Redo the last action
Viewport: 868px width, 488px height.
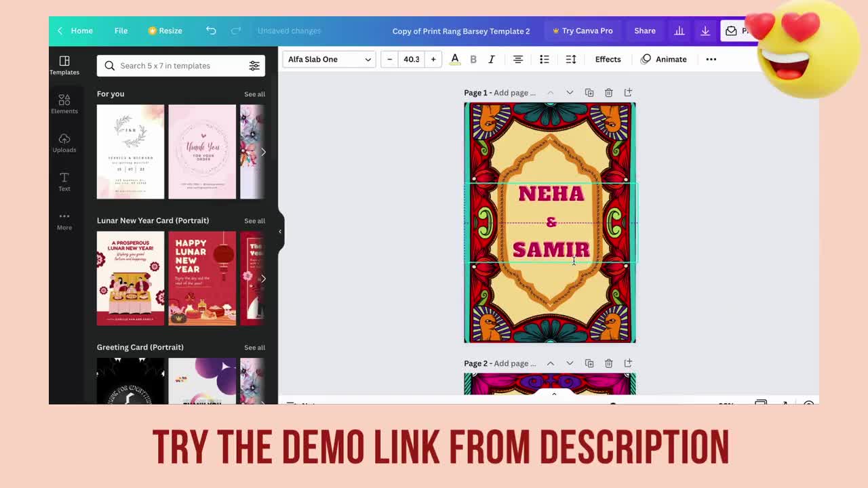(x=236, y=30)
